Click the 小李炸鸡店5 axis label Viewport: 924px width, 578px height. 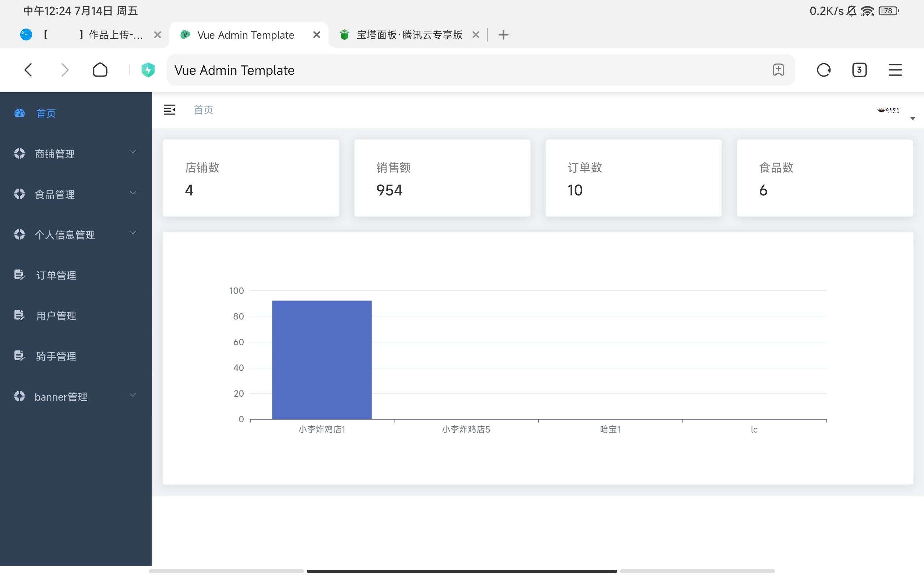tap(466, 429)
